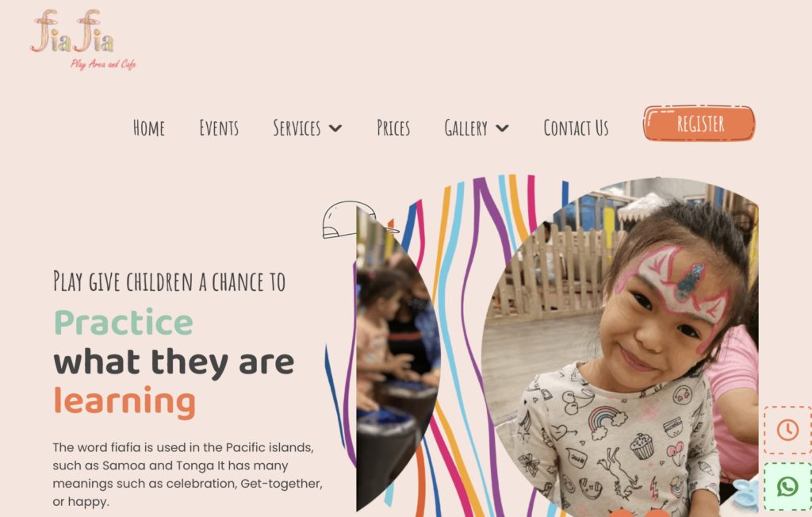Click the 'Play give children a chance to' subtitle

(x=170, y=281)
